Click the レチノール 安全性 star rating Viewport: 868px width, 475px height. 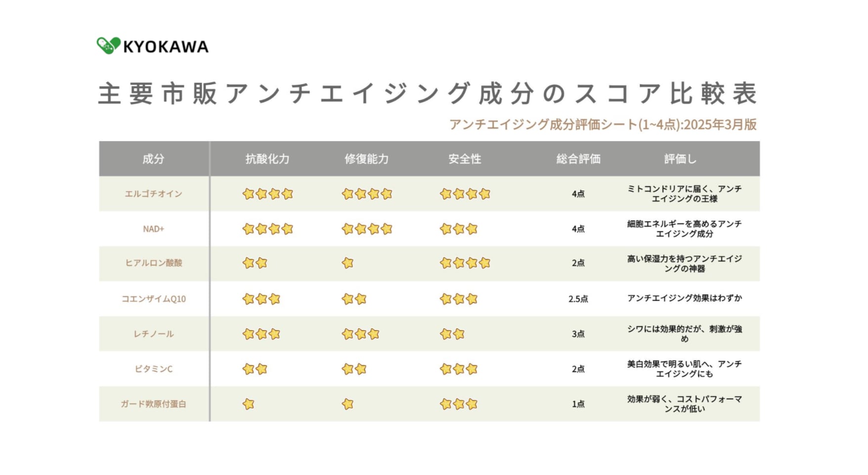pos(452,334)
